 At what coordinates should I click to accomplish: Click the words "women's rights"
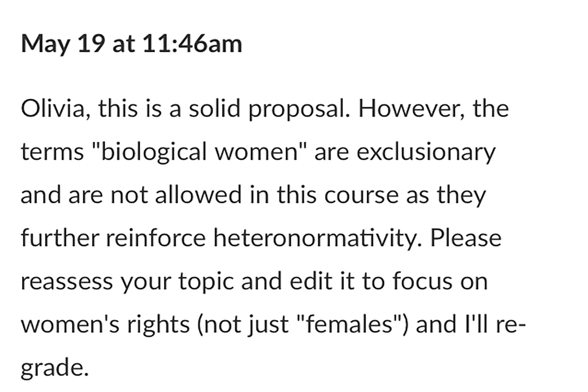[105, 324]
